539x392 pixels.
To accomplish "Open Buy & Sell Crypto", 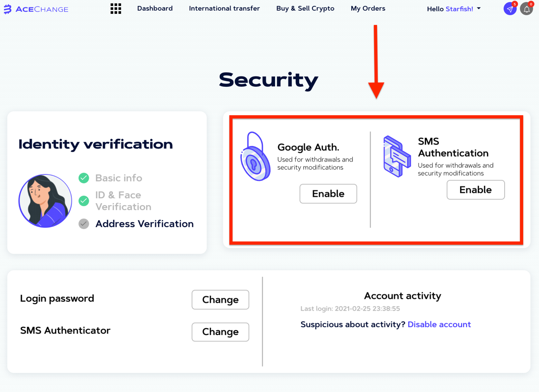I will (305, 9).
